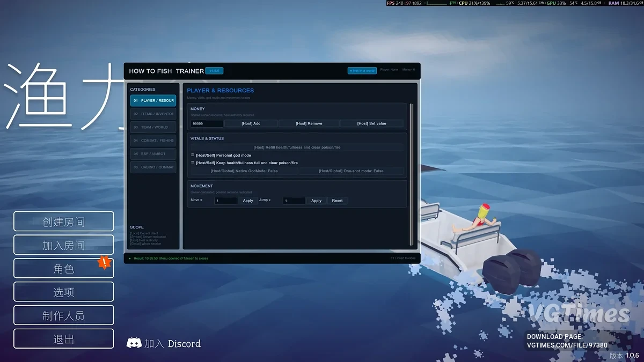Screen dimensions: 644x362
Task: Click PLAYER & RESOURCES heading
Action: click(221, 91)
